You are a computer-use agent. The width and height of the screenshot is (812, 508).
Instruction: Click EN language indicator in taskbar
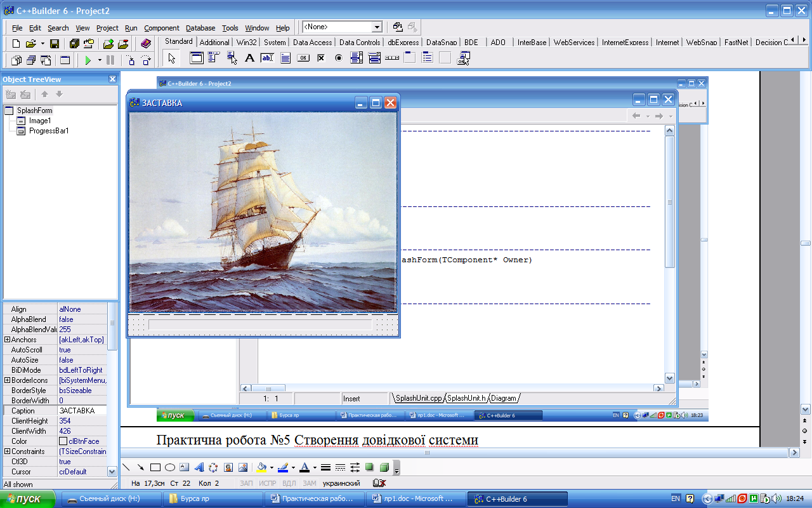pos(675,498)
